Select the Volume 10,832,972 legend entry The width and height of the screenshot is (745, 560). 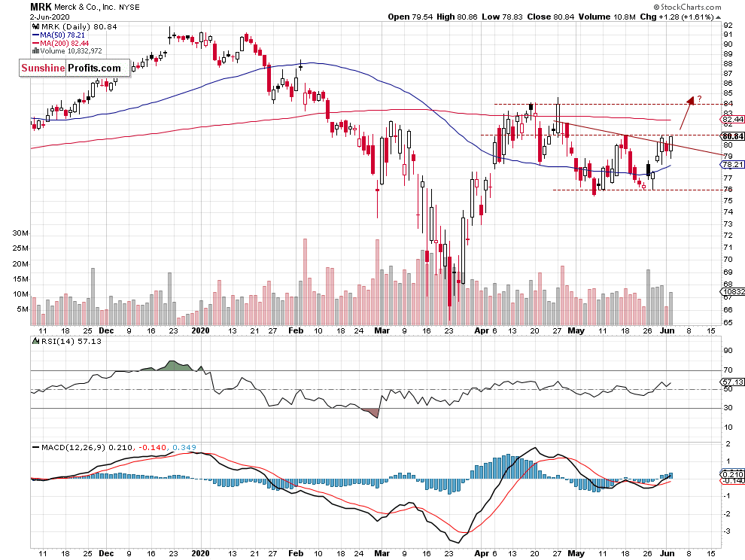coord(71,51)
